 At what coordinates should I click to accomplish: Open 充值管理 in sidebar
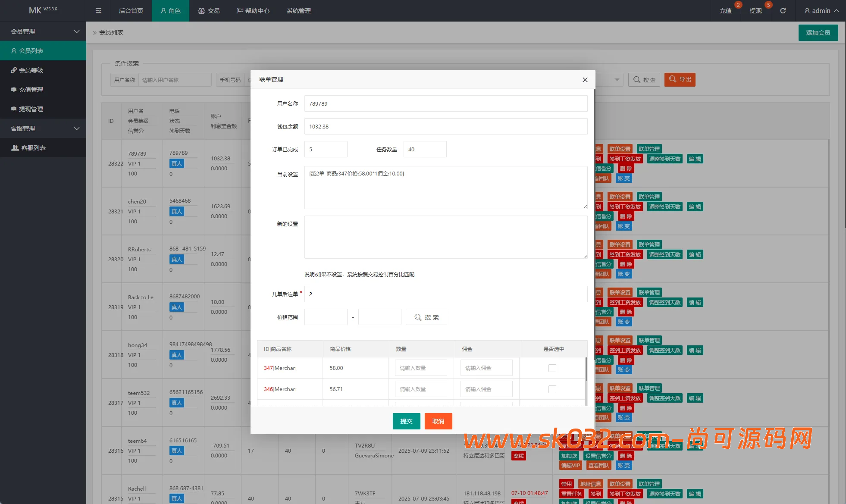click(x=31, y=90)
